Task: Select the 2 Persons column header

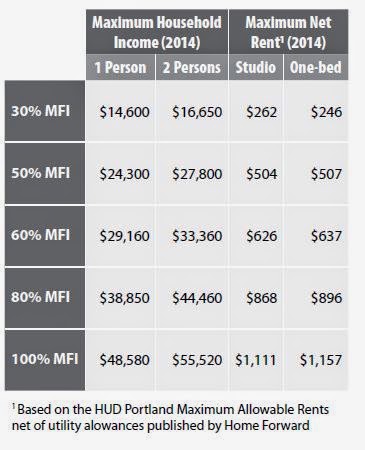Action: point(192,67)
